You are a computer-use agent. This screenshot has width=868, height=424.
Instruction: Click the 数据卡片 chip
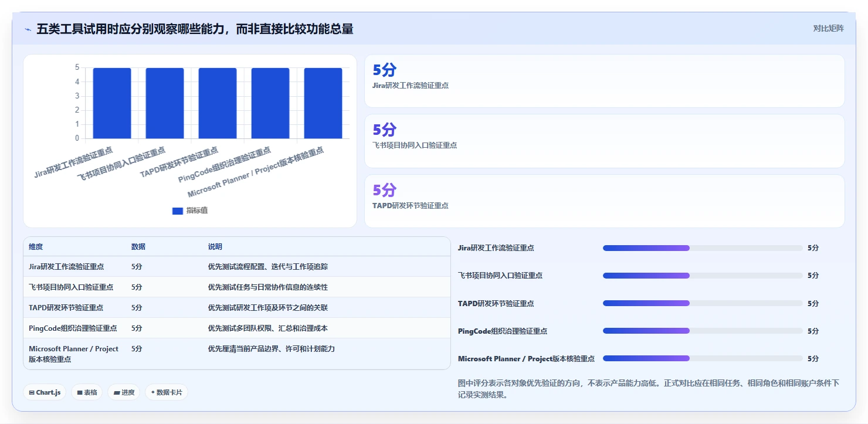[x=167, y=392]
